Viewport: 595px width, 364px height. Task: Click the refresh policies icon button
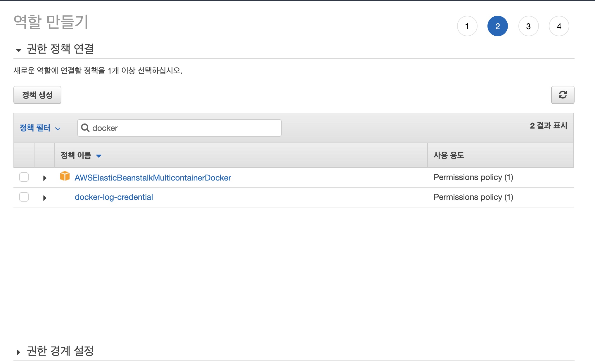pos(563,95)
